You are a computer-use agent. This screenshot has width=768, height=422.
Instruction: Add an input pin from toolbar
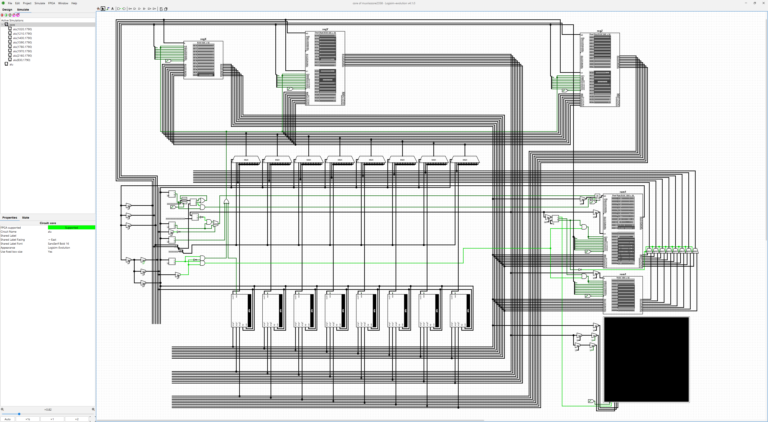119,8
